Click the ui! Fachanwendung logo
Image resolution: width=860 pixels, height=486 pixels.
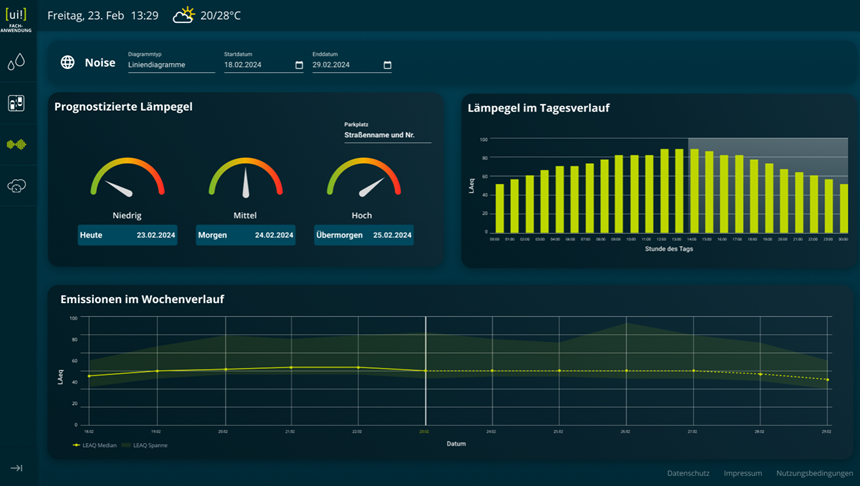coord(16,20)
